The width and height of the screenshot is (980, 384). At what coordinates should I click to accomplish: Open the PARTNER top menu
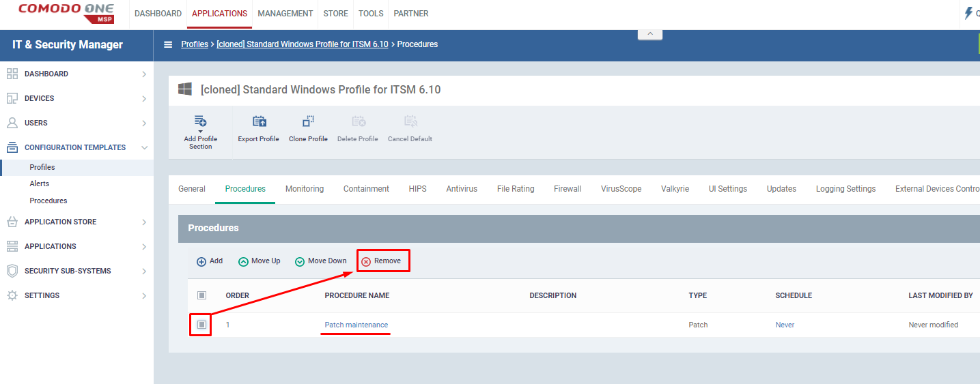[411, 14]
